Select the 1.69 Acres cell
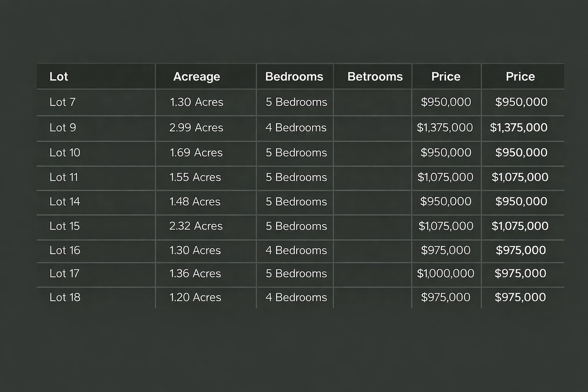Screen dimensions: 588x392 tap(196, 153)
